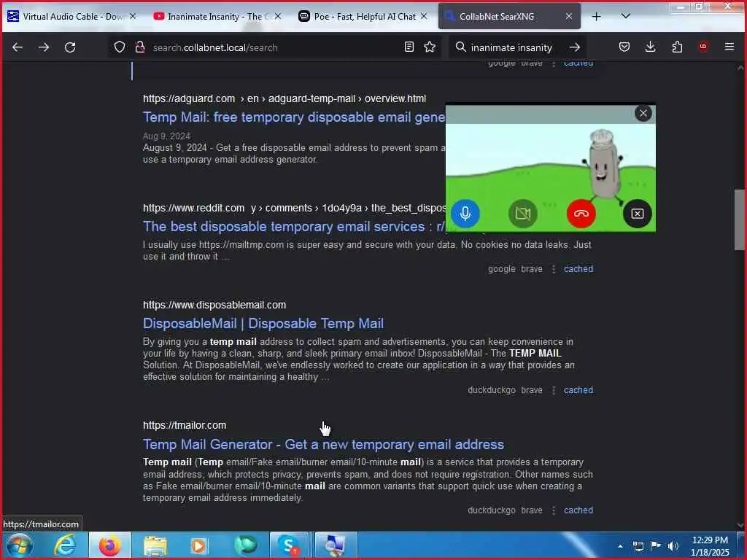Screen dimensions: 747x560
Task: Click the dismiss box icon in call overlay
Action: 637,214
